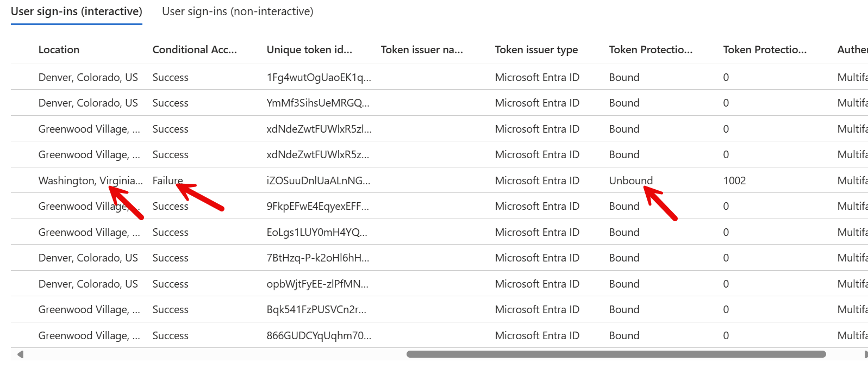Viewport: 868px width, 374px height.
Task: Select token id opbWjtFyEE-zlPfMN...
Action: pyautogui.click(x=317, y=284)
